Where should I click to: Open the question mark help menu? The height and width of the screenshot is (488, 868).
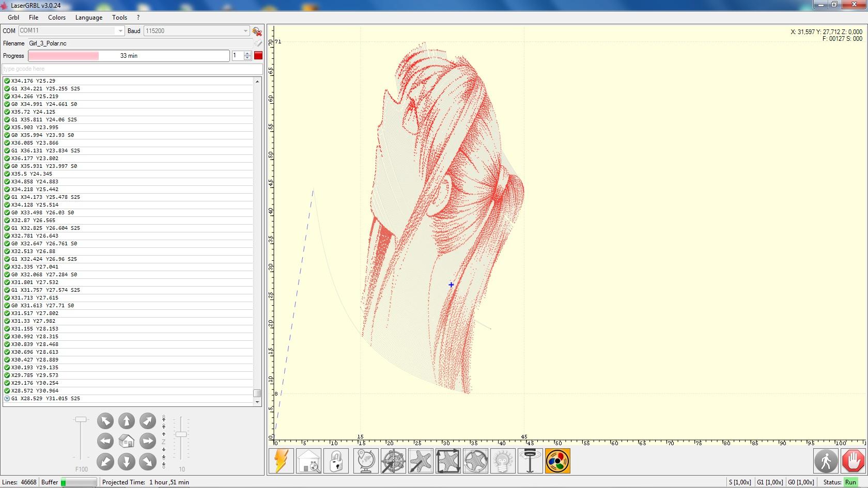138,18
